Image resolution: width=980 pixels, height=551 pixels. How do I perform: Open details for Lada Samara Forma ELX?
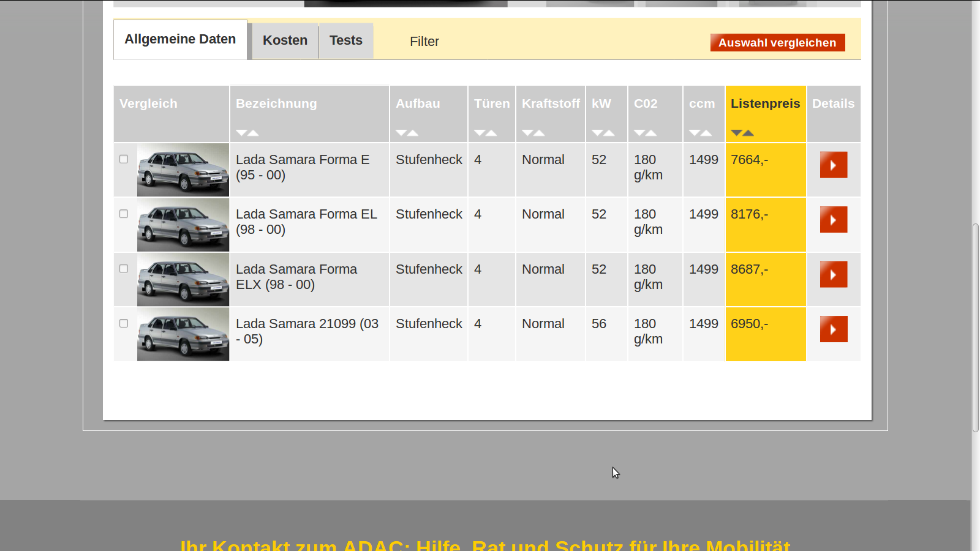click(x=834, y=274)
